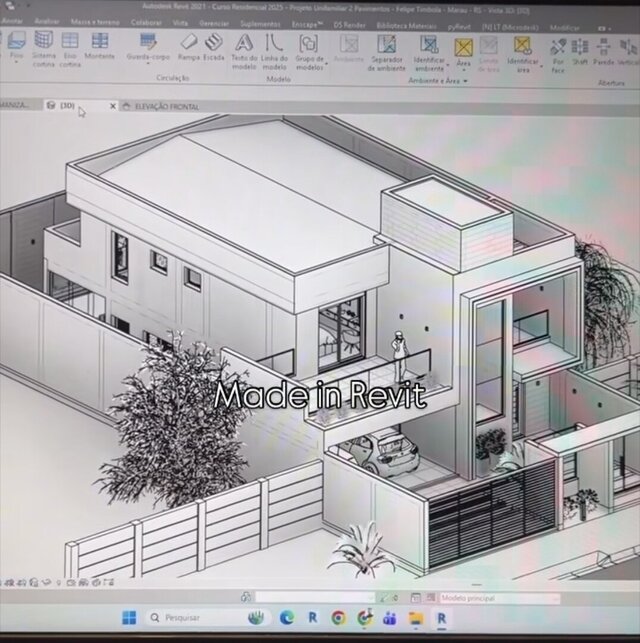Open the DS Render ribbon tab
The width and height of the screenshot is (640, 643).
tap(349, 25)
